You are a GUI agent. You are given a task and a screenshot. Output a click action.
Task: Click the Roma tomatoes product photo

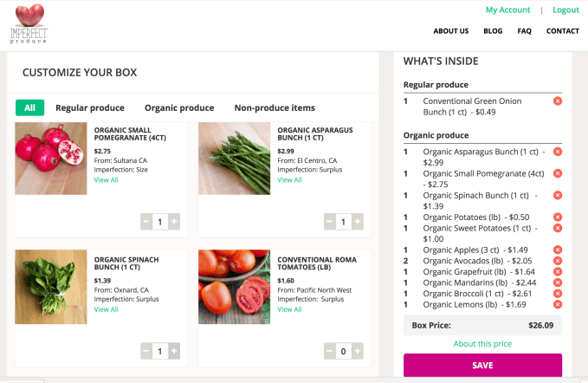[235, 287]
